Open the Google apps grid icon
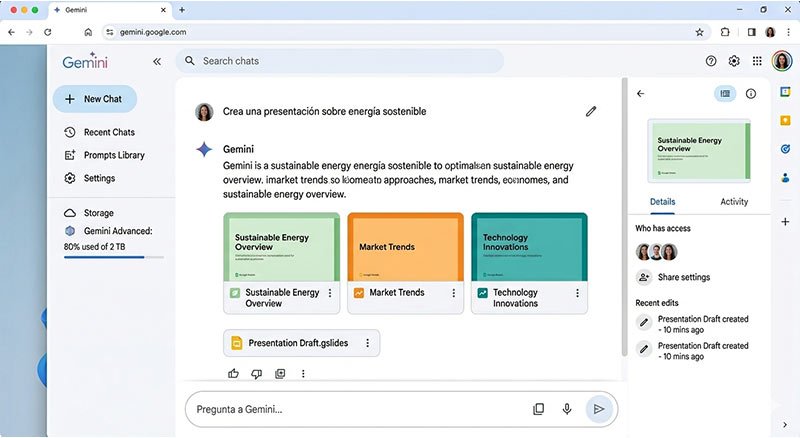Image resolution: width=800 pixels, height=438 pixels. coord(757,61)
